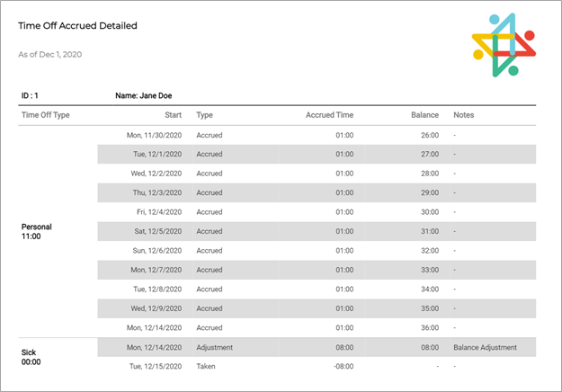
Task: Click the Personal 11:00 time off label
Action: pyautogui.click(x=37, y=231)
